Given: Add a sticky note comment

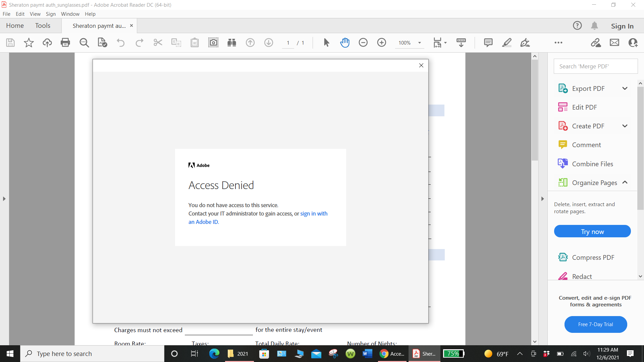Looking at the screenshot, I should (488, 43).
